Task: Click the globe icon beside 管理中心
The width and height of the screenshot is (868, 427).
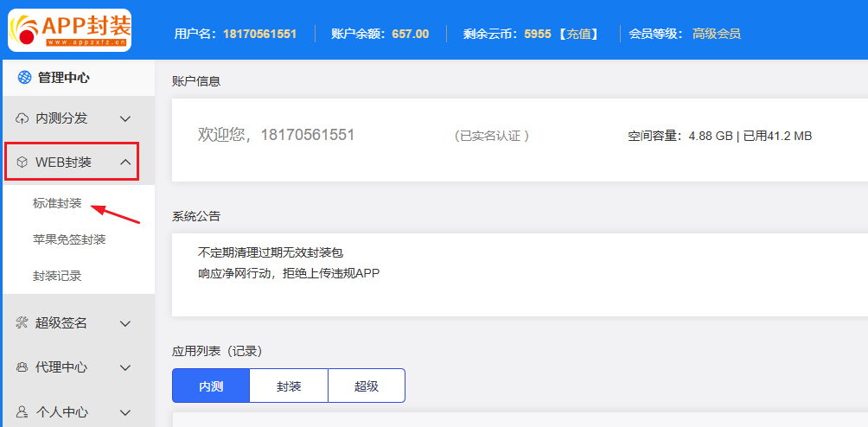Action: click(24, 78)
